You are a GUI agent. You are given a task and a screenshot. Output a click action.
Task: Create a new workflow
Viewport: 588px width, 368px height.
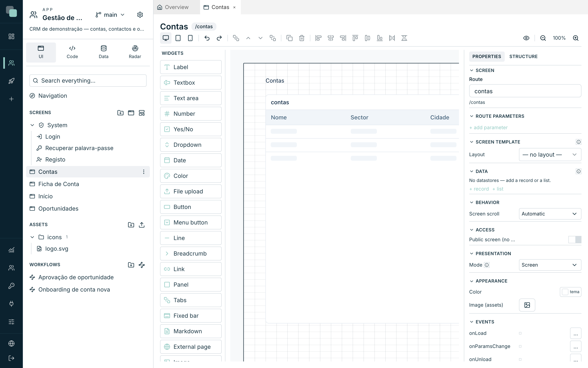point(142,265)
